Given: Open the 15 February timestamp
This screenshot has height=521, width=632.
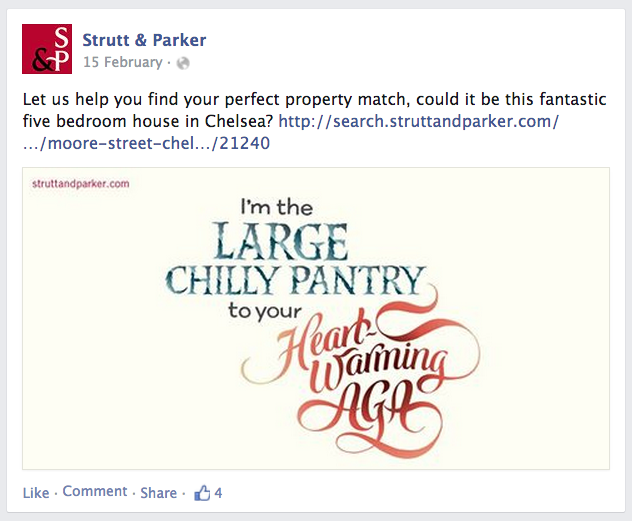Looking at the screenshot, I should (x=122, y=62).
